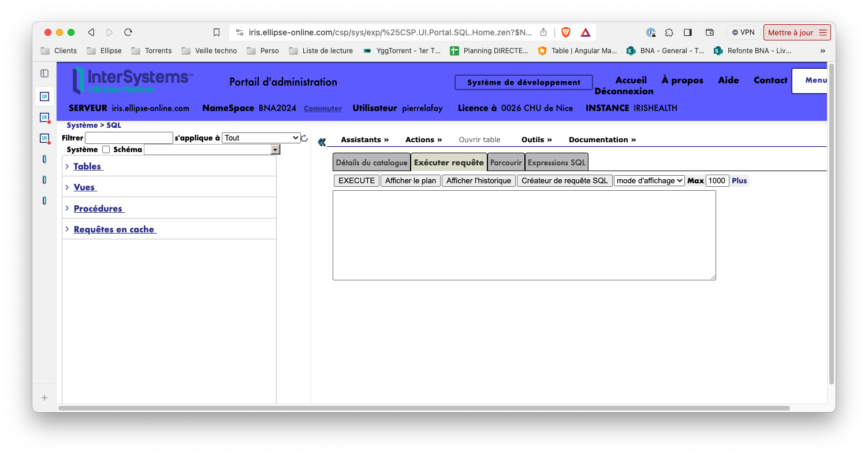Click the share icon in address bar
The image size is (868, 455).
(x=543, y=32)
